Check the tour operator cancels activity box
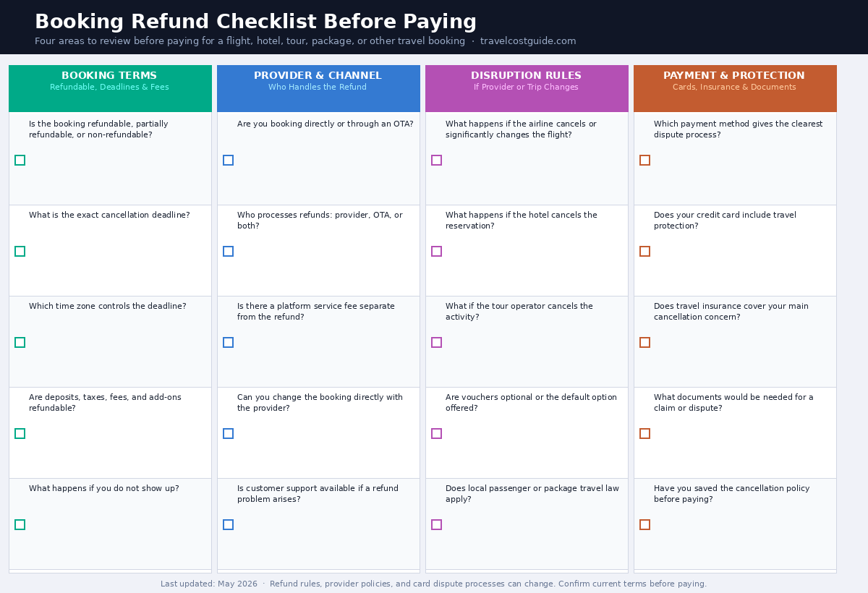 coord(436,343)
